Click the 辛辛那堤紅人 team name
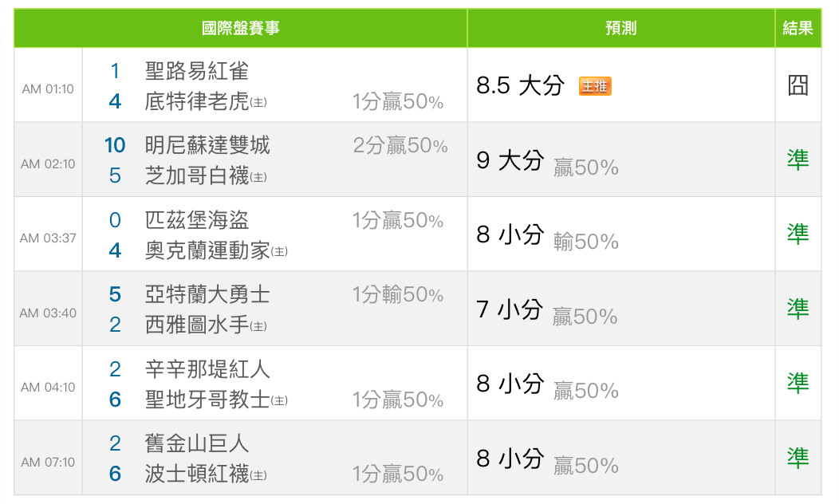 click(207, 369)
